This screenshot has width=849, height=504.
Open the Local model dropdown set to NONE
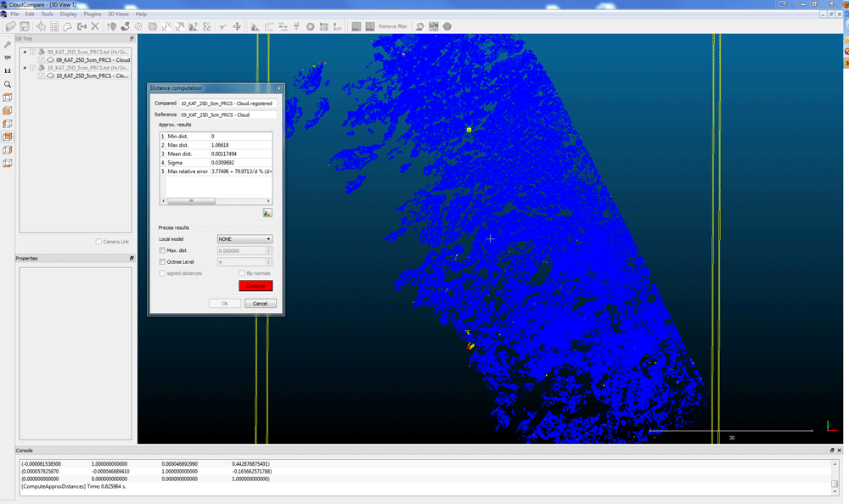[245, 238]
